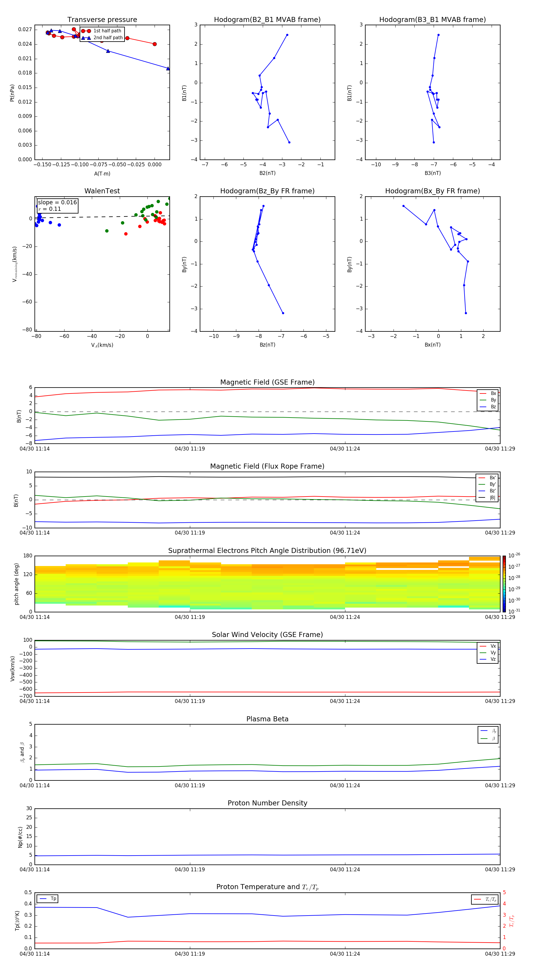Click the "Hodogram(Bx_By FR frame)" title
This screenshot has height=980, width=535.
coord(432,191)
